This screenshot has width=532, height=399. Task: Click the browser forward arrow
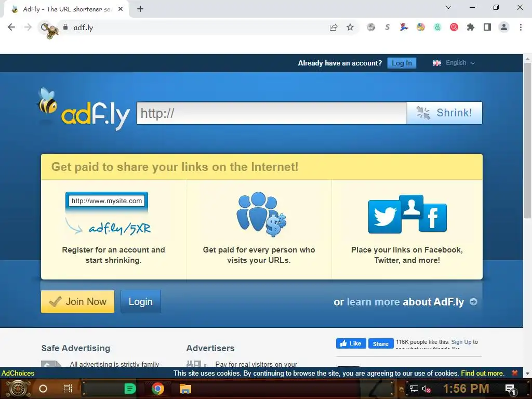point(28,28)
